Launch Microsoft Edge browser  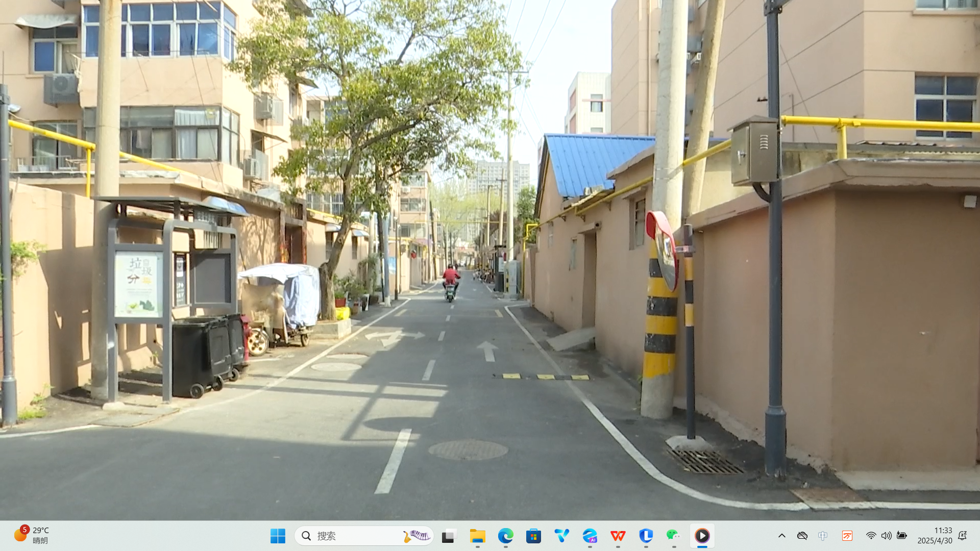coord(505,536)
